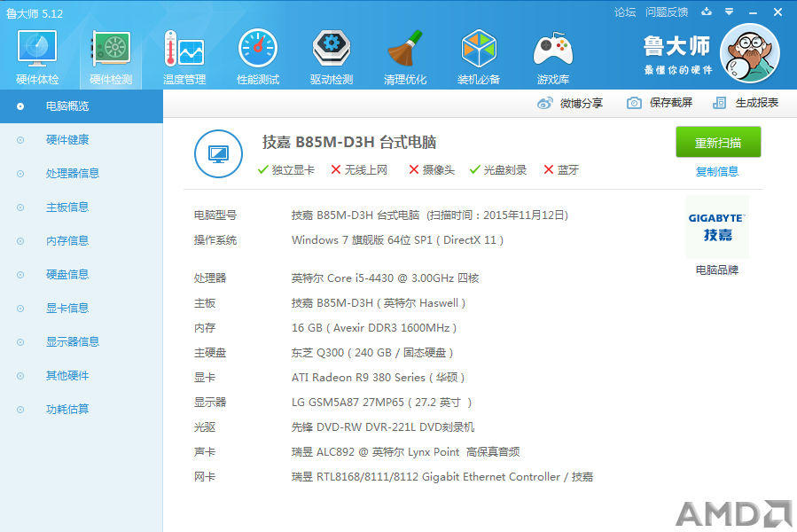Click 16 GB ( Avexir DDR3 1600MHz ) value
Image resolution: width=797 pixels, height=532 pixels.
374,328
